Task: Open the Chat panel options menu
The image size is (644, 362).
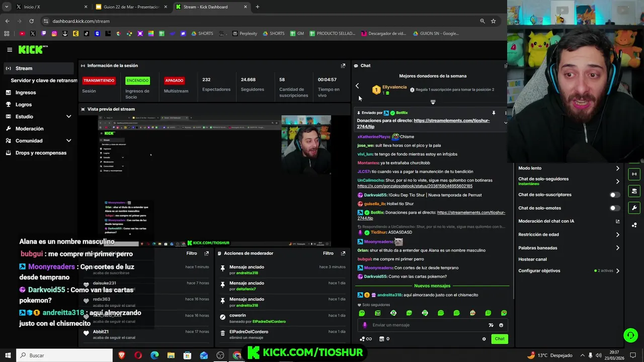Action: pyautogui.click(x=505, y=66)
